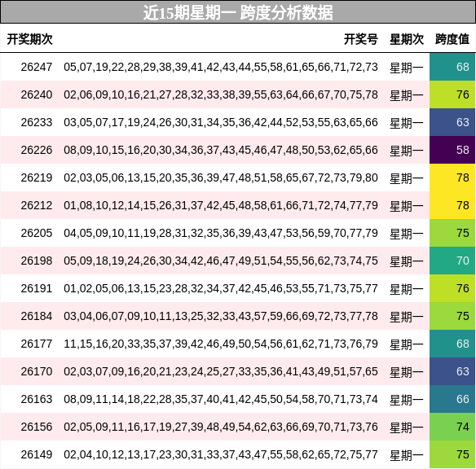
Task: Click winning numbers starting 11,15,16,20 of issue 26177
Action: pos(221,344)
